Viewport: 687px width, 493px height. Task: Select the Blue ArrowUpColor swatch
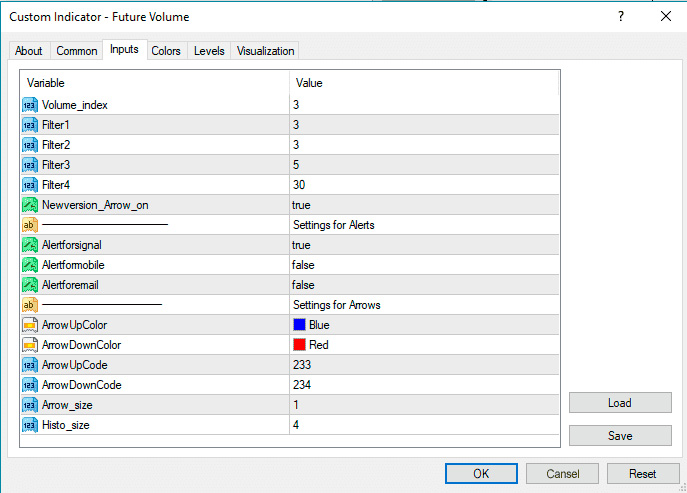point(299,325)
